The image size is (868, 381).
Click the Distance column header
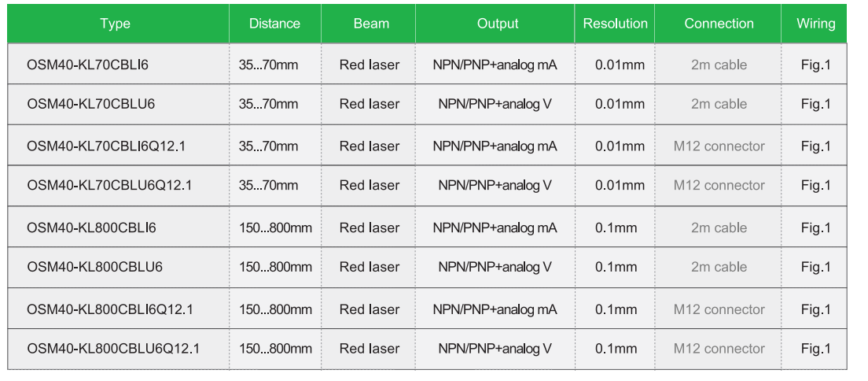click(274, 24)
